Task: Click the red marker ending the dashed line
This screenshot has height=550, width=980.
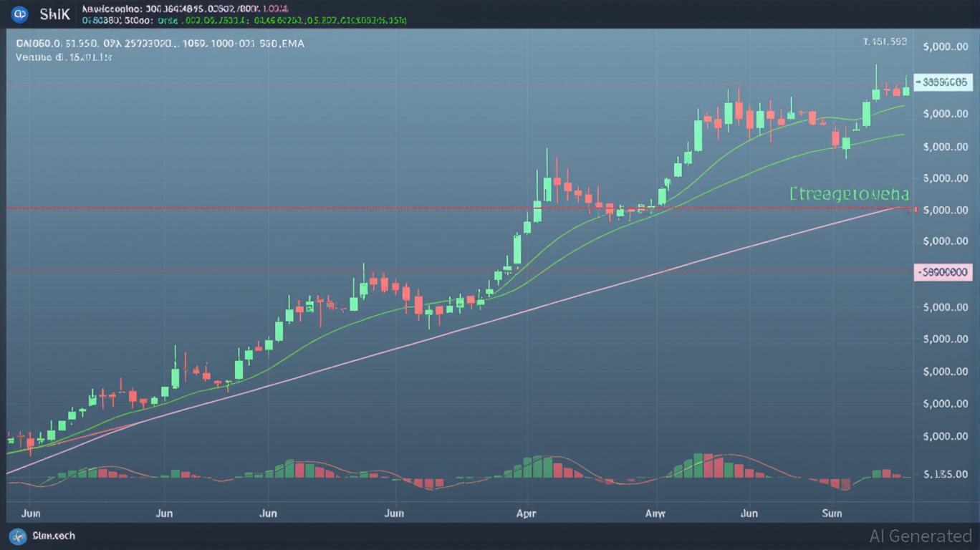Action: point(913,209)
